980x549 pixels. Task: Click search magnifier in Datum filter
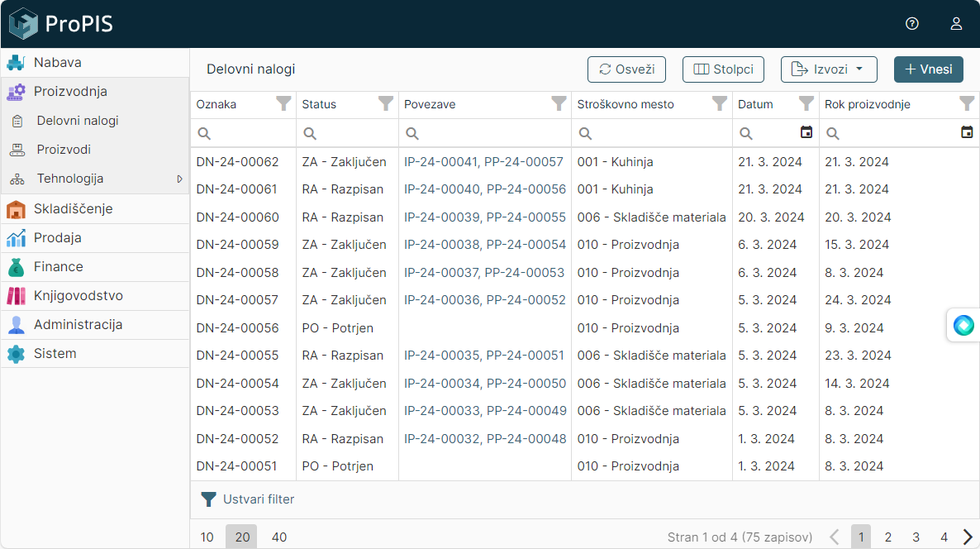[x=745, y=133]
